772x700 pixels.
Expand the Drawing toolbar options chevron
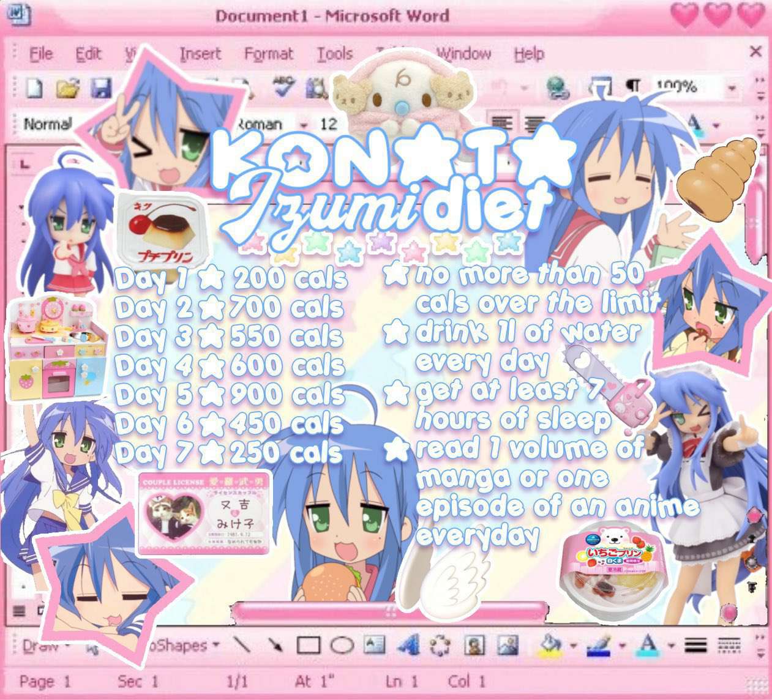(760, 646)
